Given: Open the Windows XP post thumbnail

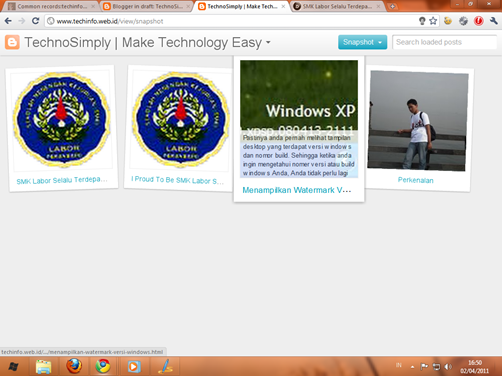Looking at the screenshot, I should (299, 119).
